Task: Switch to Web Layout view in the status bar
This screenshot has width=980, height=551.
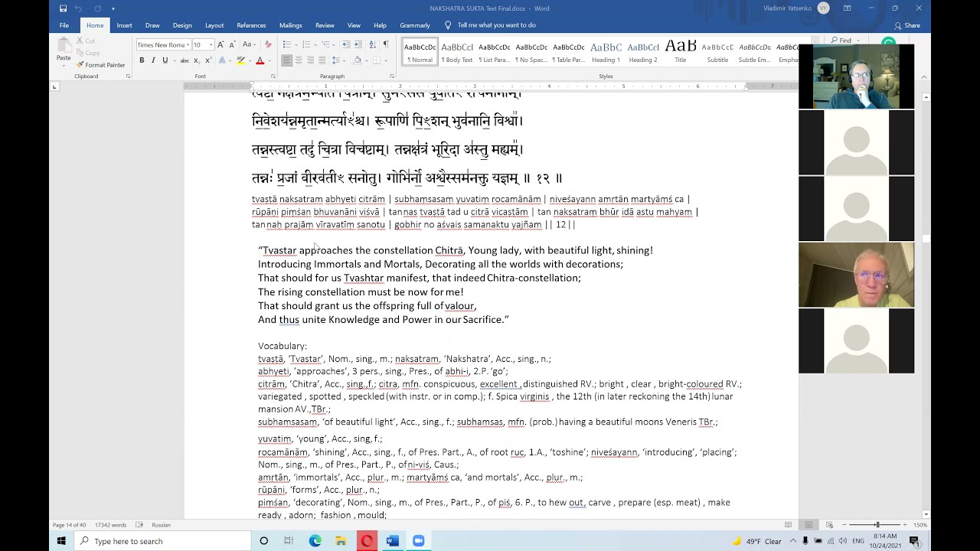Action: tap(829, 525)
